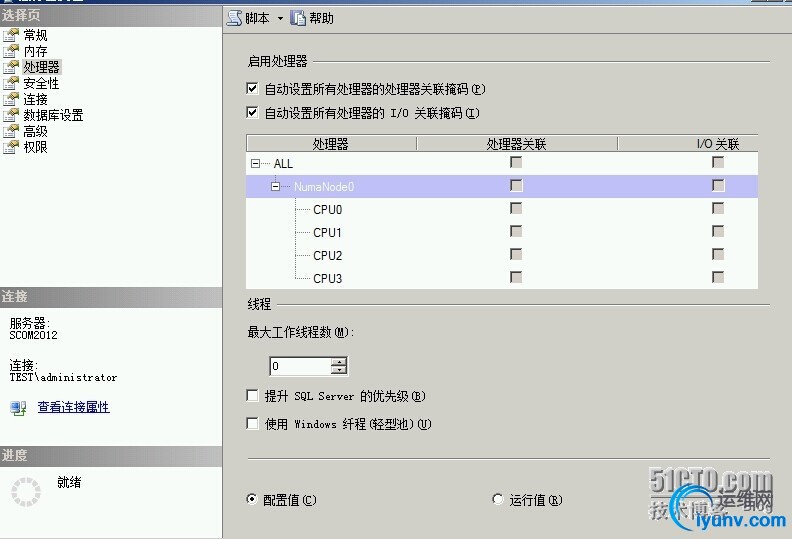Check processor affinity for ALL row

[516, 162]
